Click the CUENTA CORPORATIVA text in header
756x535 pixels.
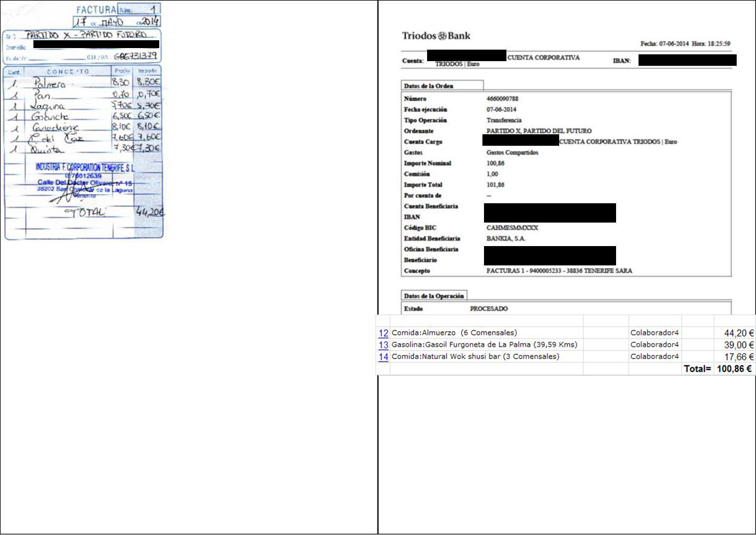point(544,57)
